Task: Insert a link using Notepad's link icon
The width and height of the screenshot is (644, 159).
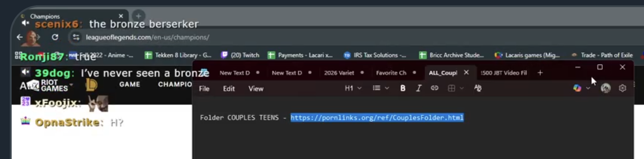Action: coord(434,88)
